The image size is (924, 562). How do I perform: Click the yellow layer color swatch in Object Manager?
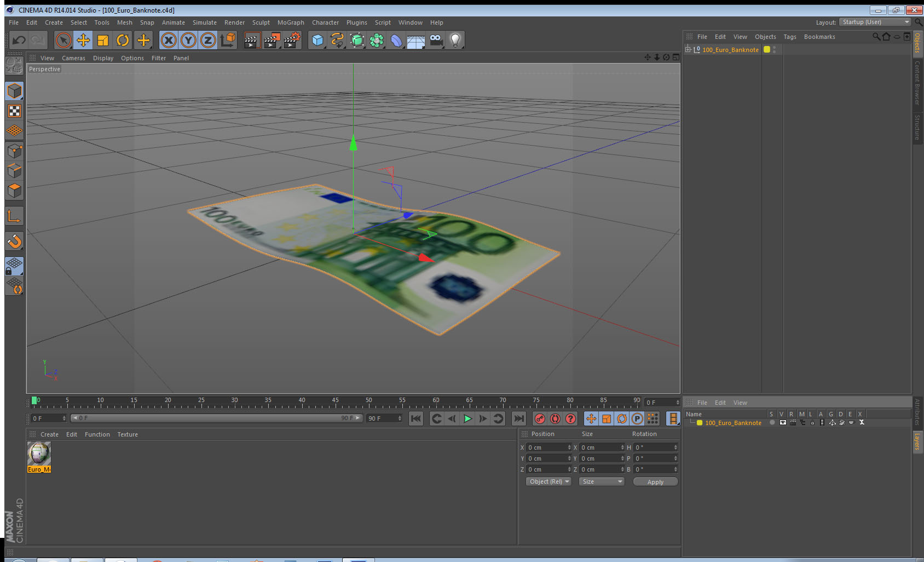point(767,49)
